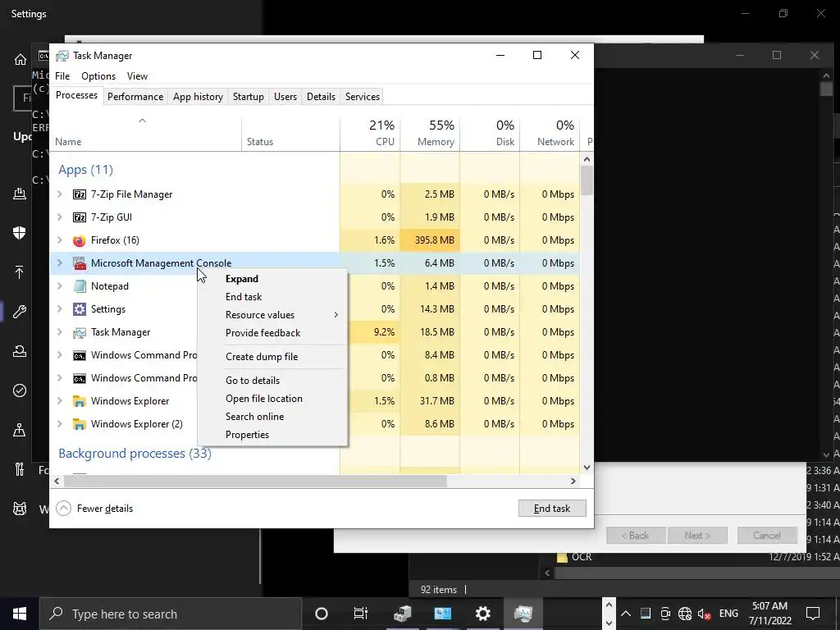Select End task in the context menu
This screenshot has width=840, height=630.
click(272, 297)
